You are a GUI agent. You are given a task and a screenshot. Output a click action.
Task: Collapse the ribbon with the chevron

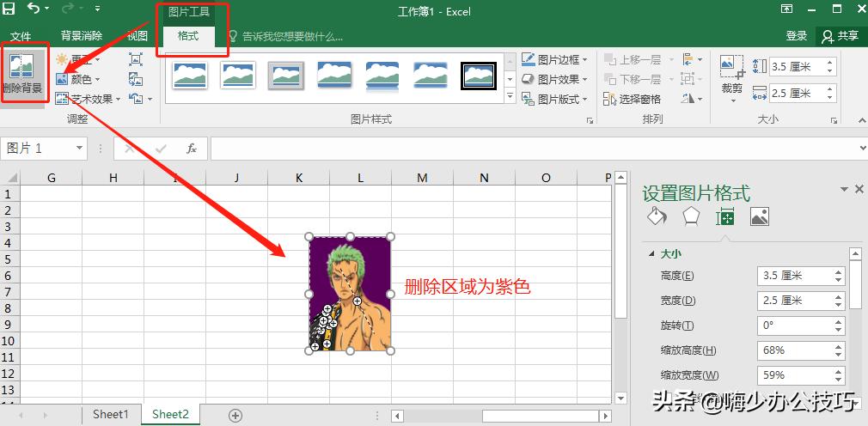point(861,119)
